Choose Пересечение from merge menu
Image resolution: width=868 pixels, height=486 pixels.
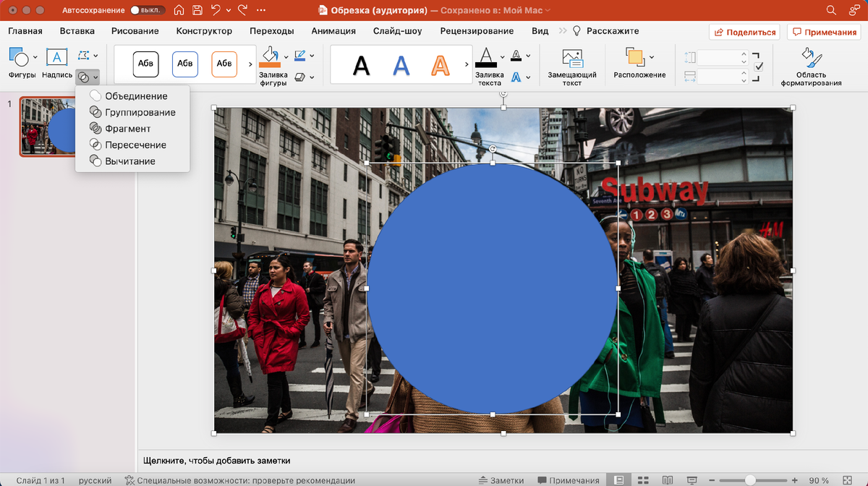point(132,145)
